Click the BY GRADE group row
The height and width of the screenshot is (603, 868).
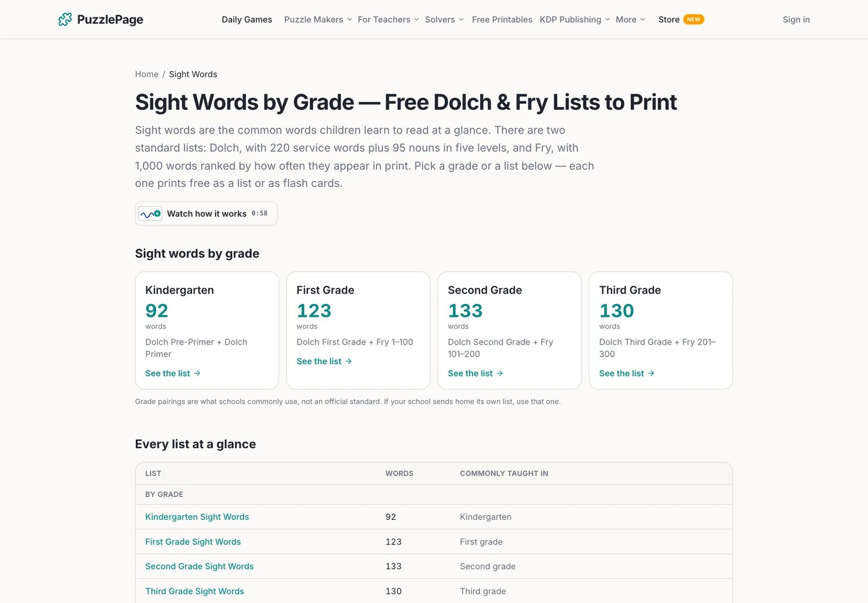pyautogui.click(x=434, y=494)
